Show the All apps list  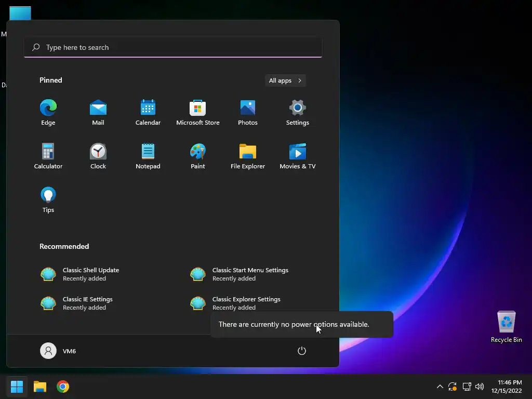[285, 81]
